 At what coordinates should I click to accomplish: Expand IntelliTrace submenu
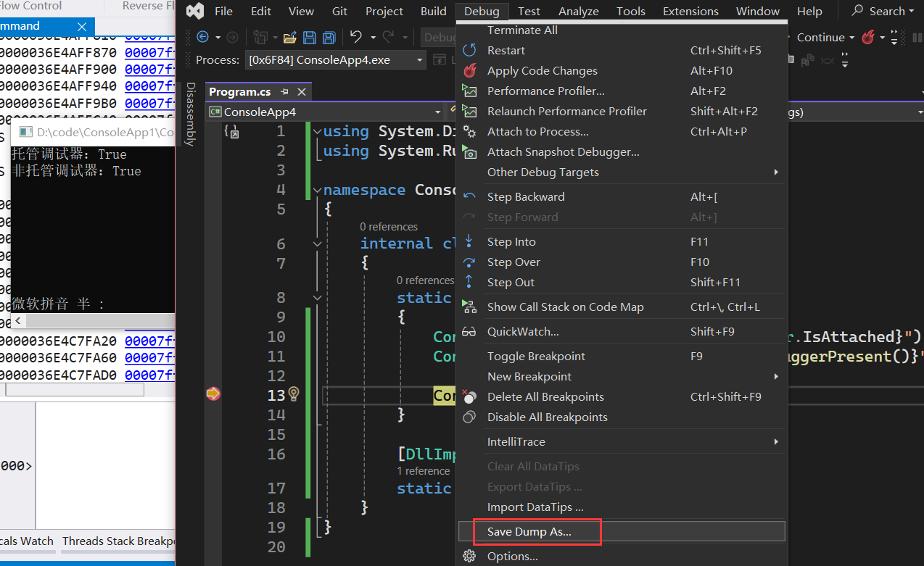tap(622, 441)
